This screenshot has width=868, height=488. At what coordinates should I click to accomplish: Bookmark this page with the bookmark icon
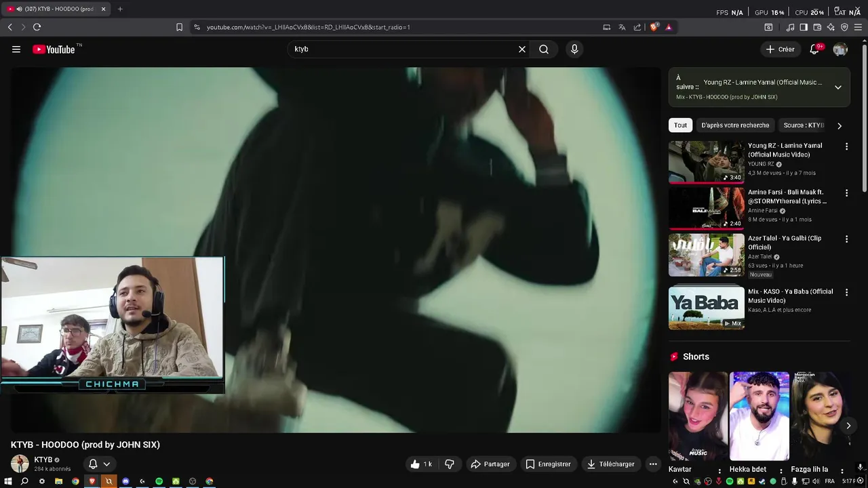179,27
